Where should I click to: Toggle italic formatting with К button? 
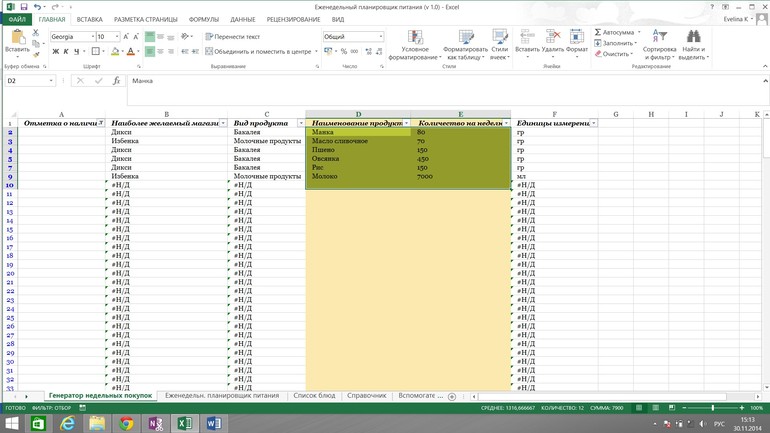[x=66, y=52]
